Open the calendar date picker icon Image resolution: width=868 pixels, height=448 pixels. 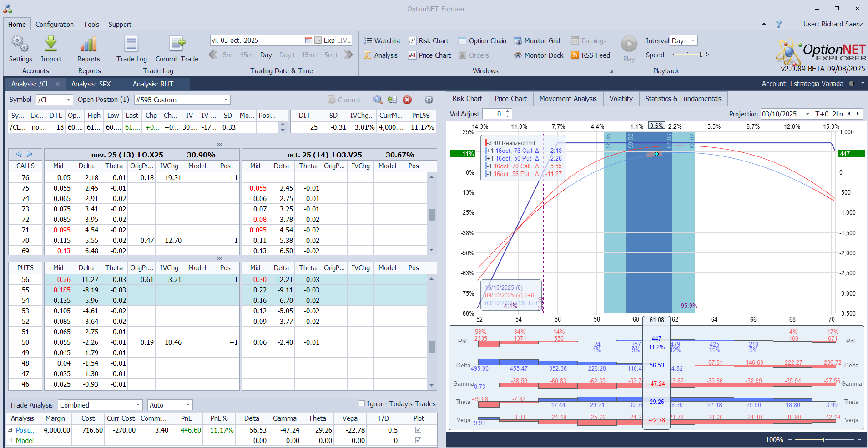tap(308, 40)
